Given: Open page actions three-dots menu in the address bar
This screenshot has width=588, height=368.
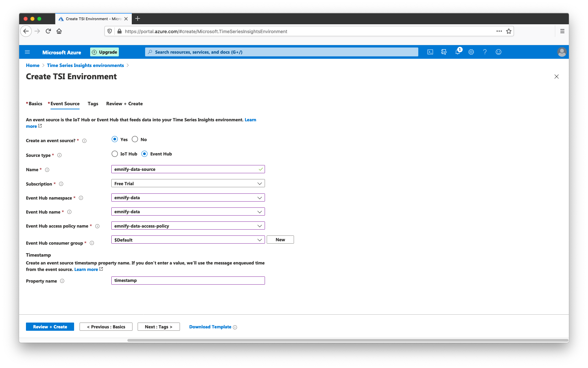Looking at the screenshot, I should tap(499, 31).
